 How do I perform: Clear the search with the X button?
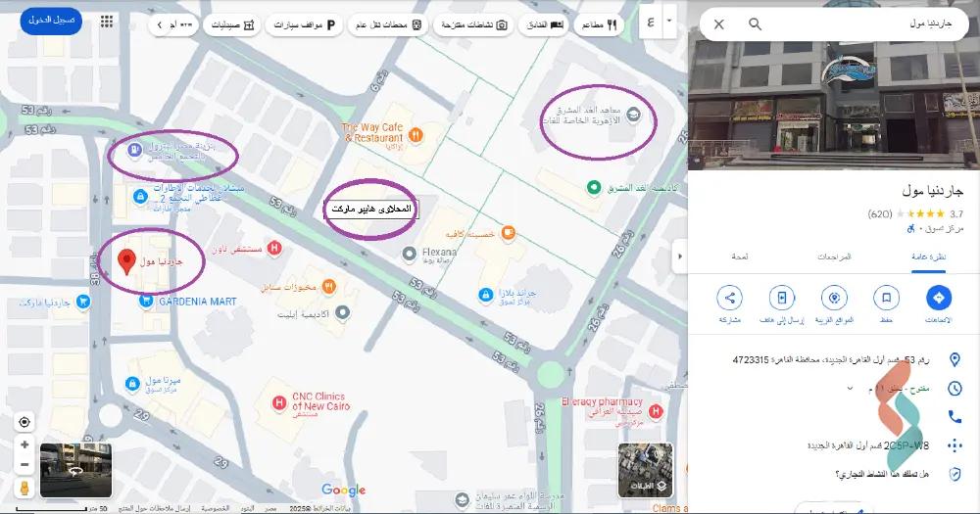[x=719, y=23]
